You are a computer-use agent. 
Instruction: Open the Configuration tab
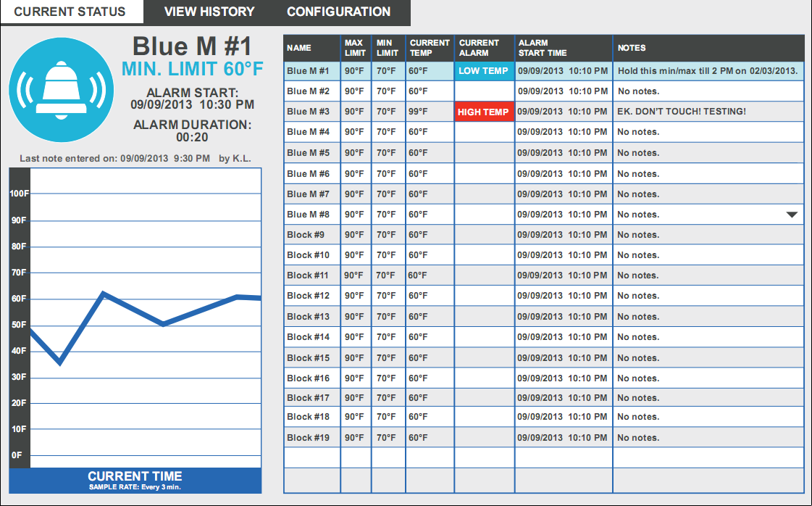tap(338, 12)
